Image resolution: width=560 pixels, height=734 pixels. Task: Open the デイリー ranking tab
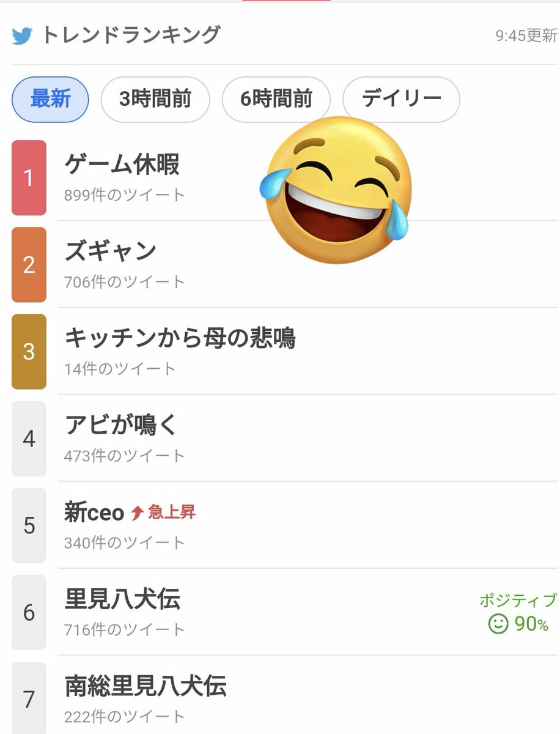401,99
